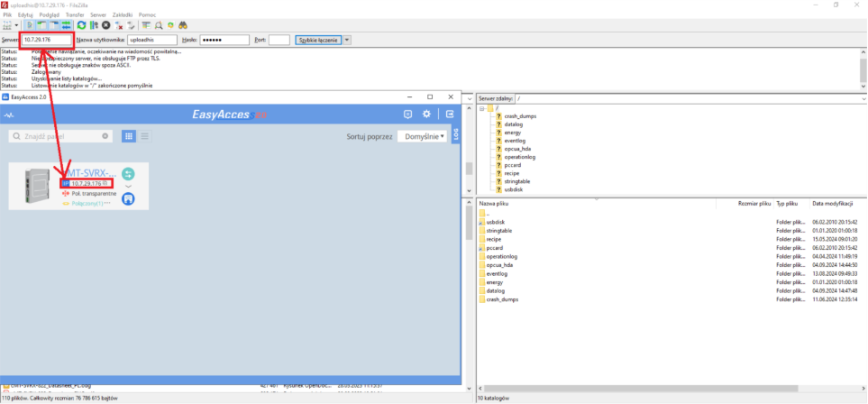This screenshot has height=404, width=868.
Task: Click the Szybkie łączenie button
Action: (318, 40)
